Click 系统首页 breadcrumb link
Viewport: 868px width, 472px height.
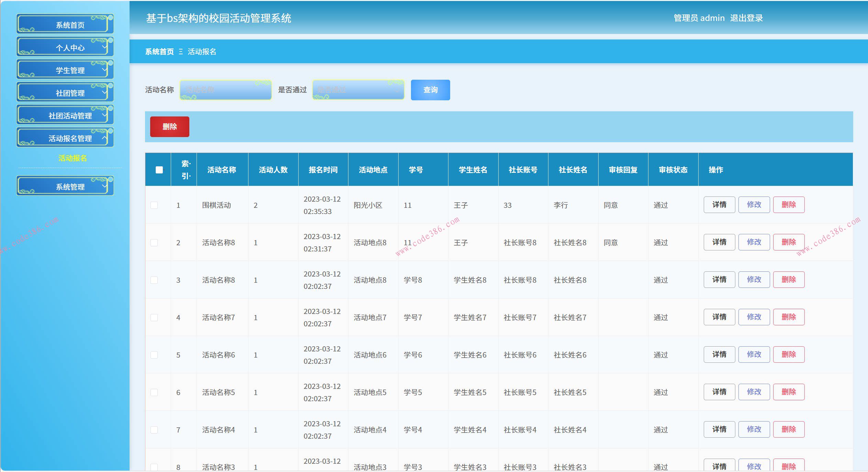(159, 52)
